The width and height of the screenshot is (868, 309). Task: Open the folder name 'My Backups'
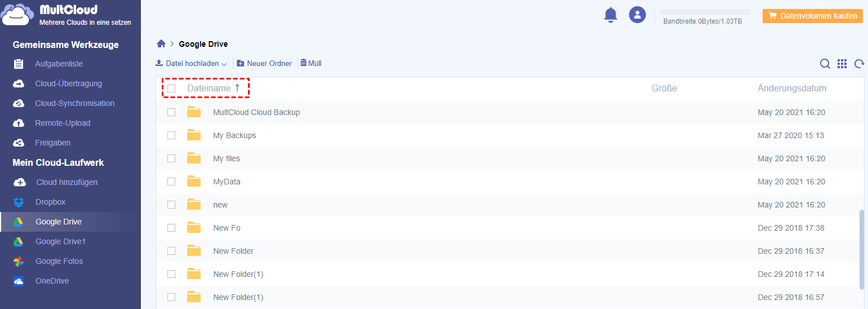234,135
